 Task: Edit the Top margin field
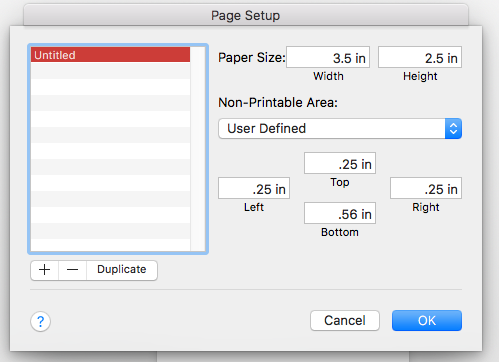pyautogui.click(x=340, y=163)
